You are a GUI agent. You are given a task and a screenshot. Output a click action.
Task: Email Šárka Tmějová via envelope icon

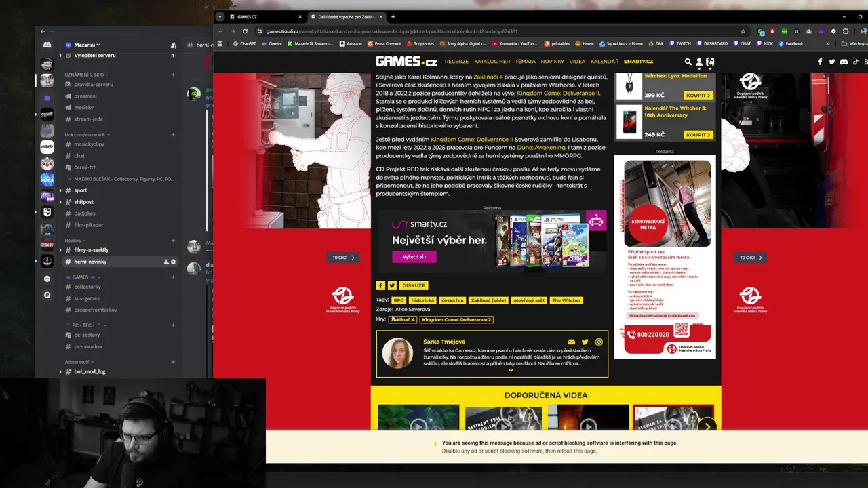coord(572,342)
